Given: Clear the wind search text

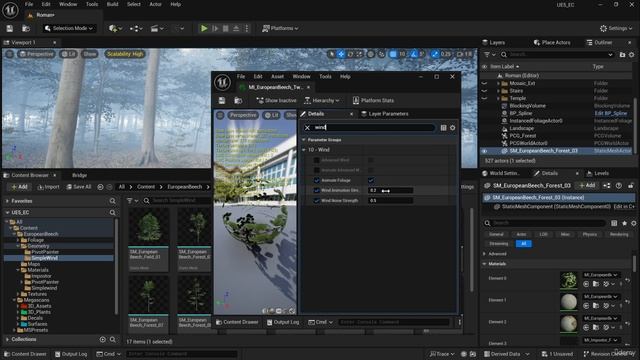Looking at the screenshot, I should (307, 128).
